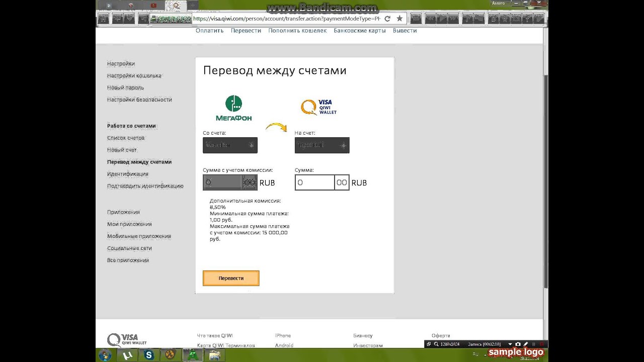The width and height of the screenshot is (644, 362).
Task: Click the Сумма rubles input field
Action: pyautogui.click(x=314, y=183)
